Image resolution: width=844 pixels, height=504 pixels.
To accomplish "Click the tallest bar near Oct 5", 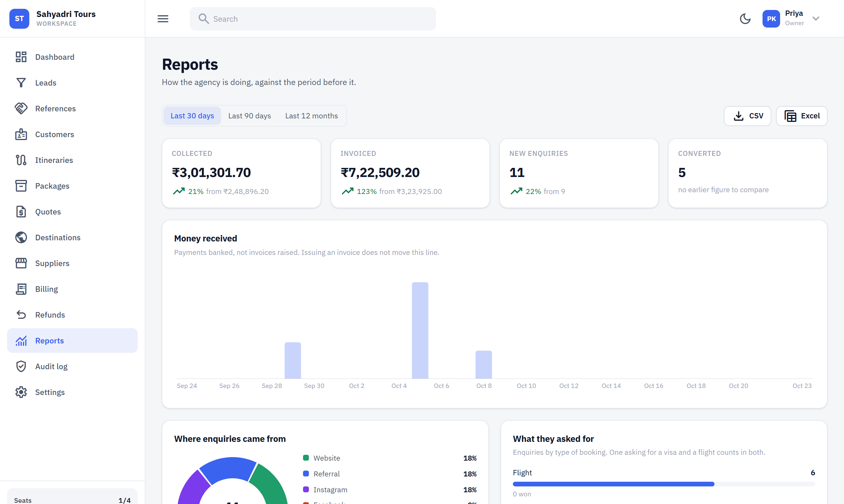I will point(420,330).
